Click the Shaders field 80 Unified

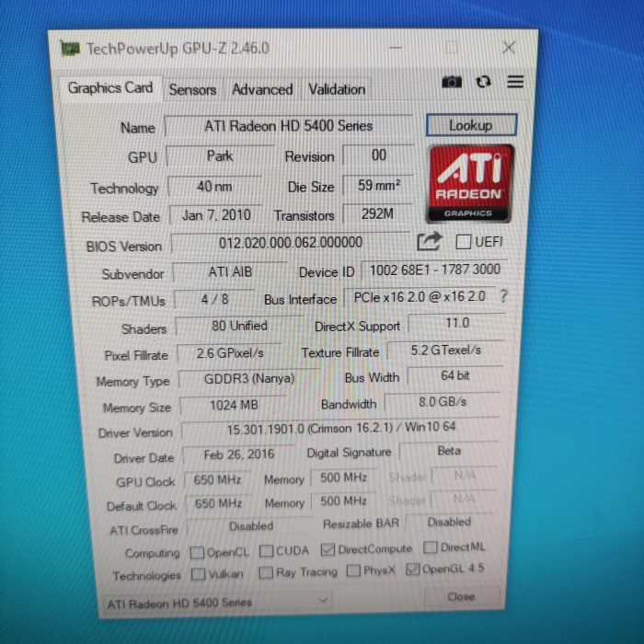click(x=239, y=326)
